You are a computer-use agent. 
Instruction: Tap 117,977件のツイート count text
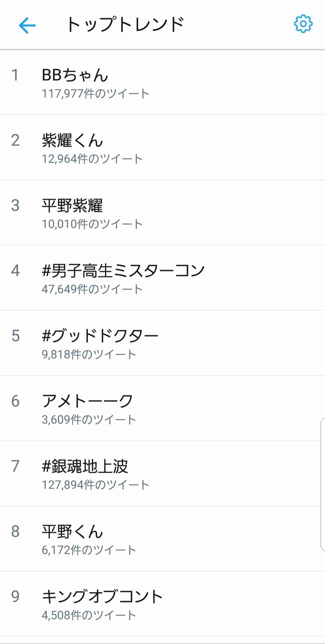point(95,94)
